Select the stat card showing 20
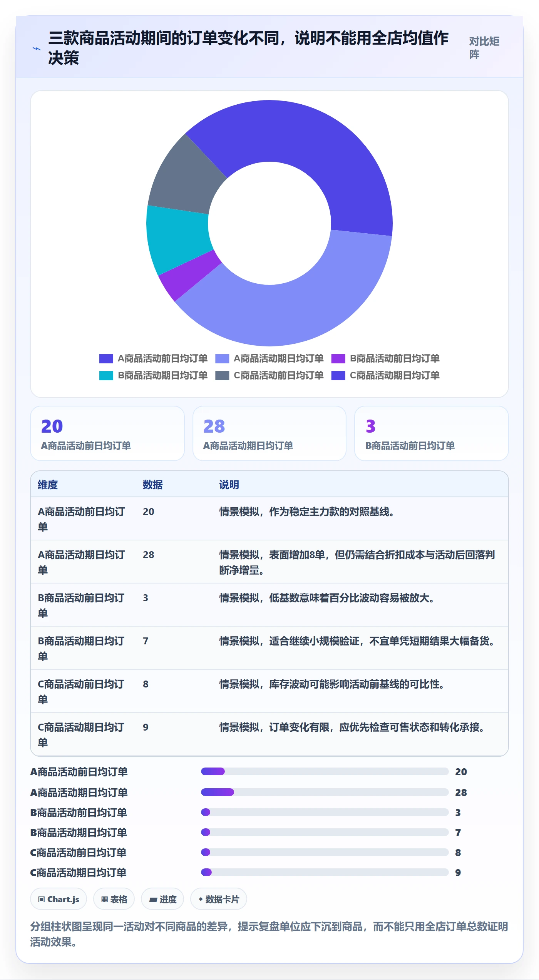The width and height of the screenshot is (539, 980). (107, 433)
